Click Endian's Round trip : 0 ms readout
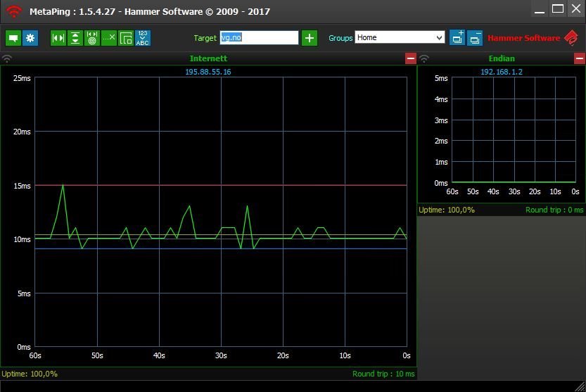 click(x=554, y=210)
